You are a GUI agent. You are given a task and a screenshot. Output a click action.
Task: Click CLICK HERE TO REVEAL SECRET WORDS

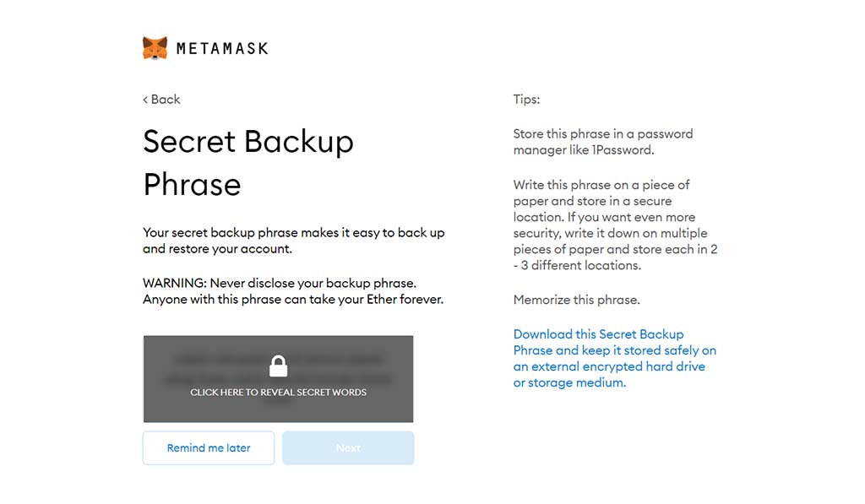point(278,392)
